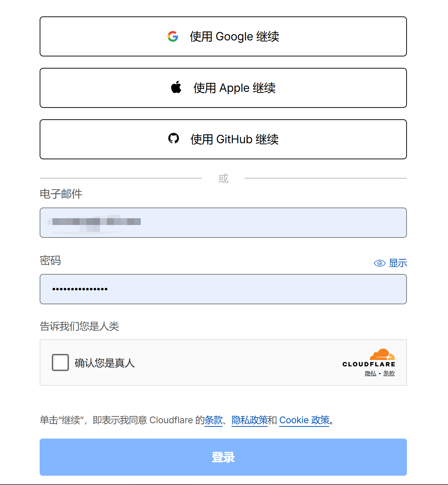Check the 确认您是真人 checkbox
Screen dimensions: 448x485
[x=60, y=362]
